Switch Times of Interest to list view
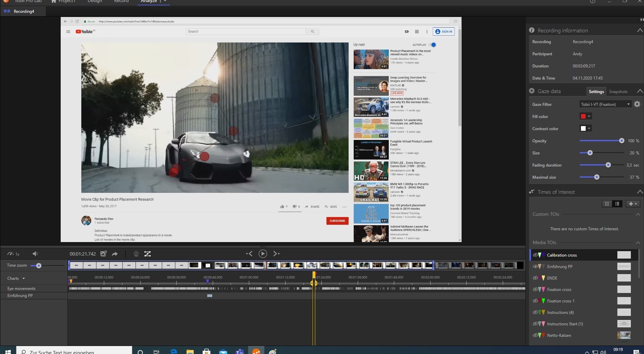 [617, 204]
